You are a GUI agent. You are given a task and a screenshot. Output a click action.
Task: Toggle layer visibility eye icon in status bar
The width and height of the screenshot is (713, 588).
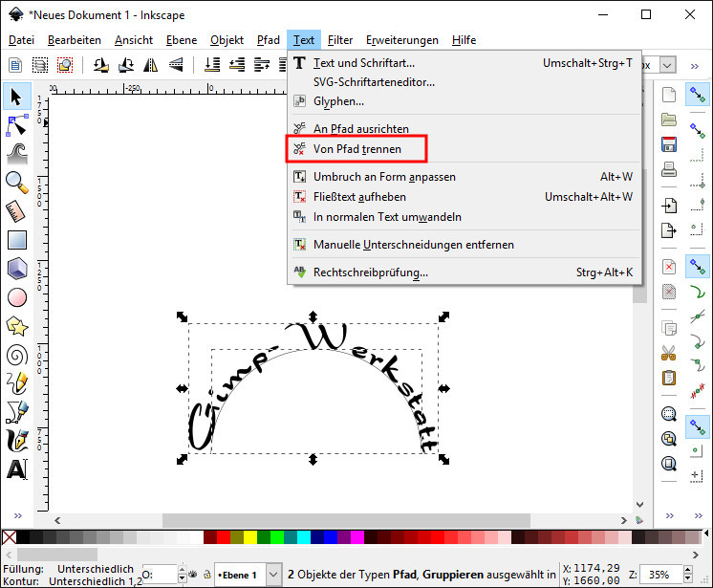[193, 575]
